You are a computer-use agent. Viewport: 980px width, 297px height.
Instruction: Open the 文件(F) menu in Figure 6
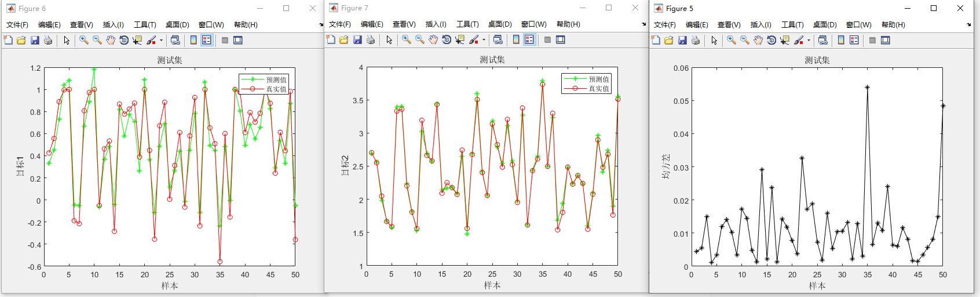(x=17, y=25)
